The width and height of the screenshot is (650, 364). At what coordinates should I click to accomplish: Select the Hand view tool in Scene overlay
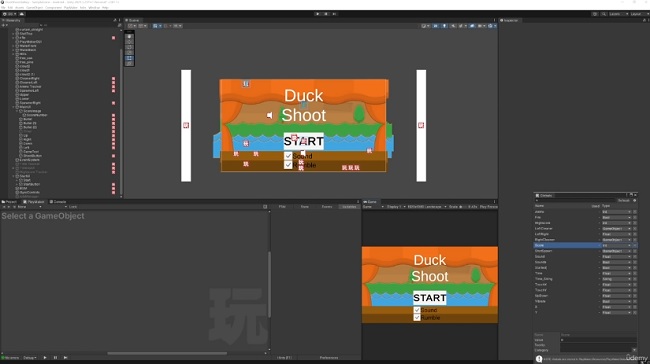[129, 36]
